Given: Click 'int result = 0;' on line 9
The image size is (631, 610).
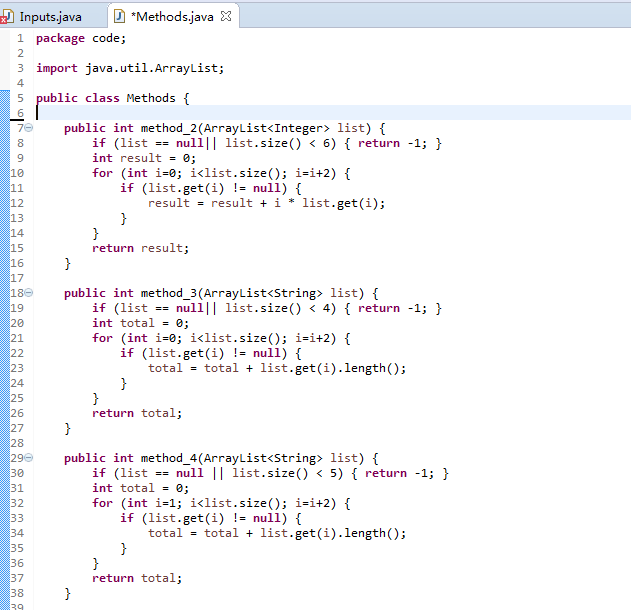Looking at the screenshot, I should coord(144,158).
